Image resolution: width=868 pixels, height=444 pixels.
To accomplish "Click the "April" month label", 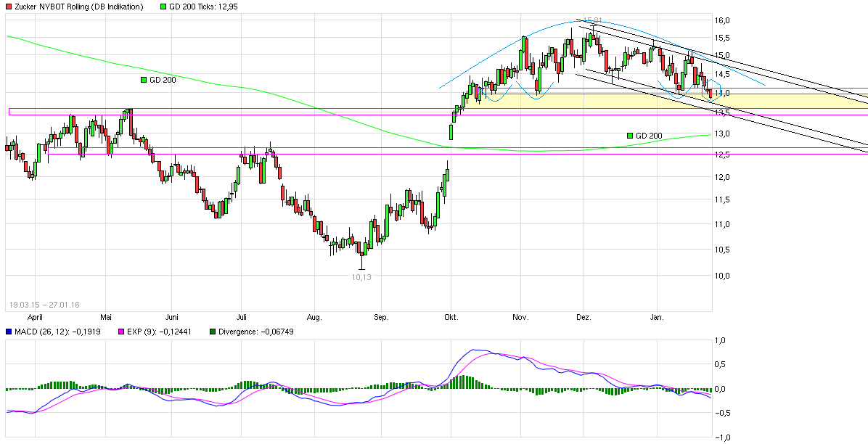I will [35, 318].
